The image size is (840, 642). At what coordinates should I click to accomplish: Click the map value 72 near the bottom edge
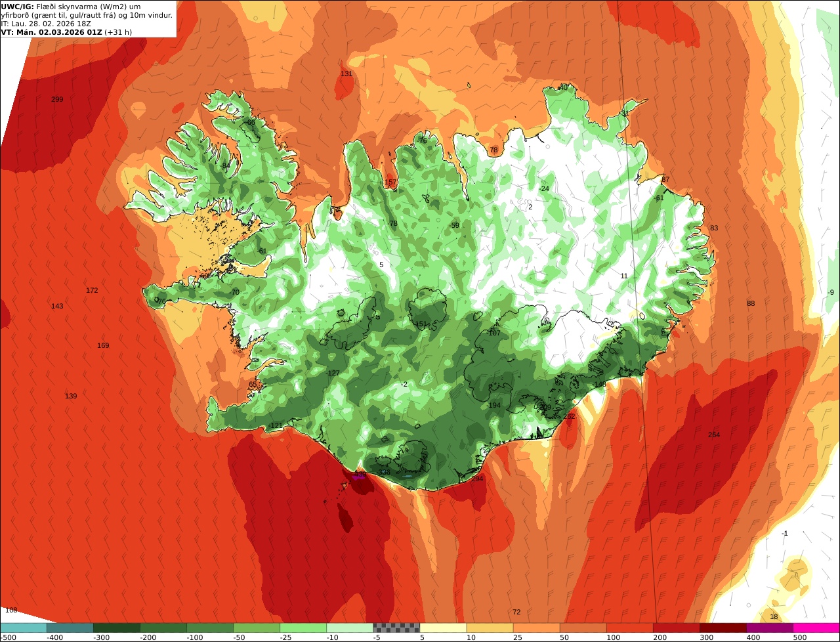point(516,612)
